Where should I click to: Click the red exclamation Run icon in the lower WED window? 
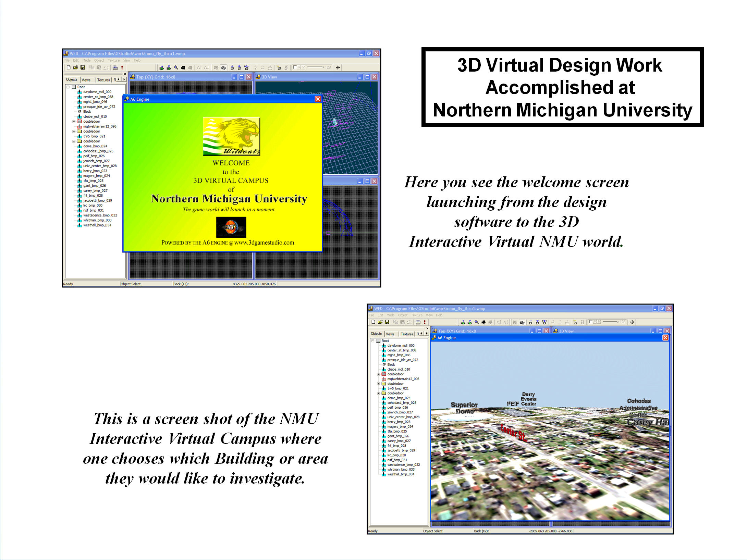425,322
